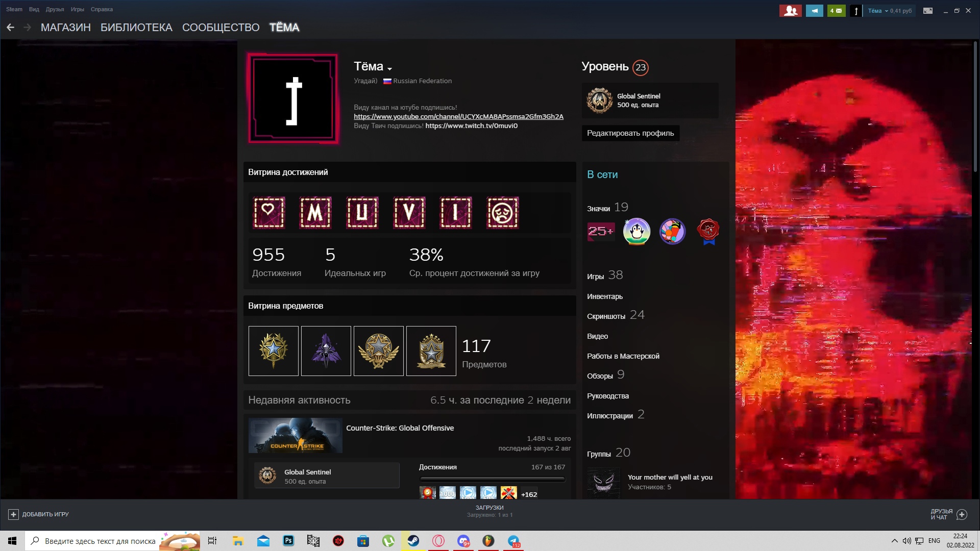Switch to МАГАЗИН tab
This screenshot has width=980, height=551.
tap(66, 28)
